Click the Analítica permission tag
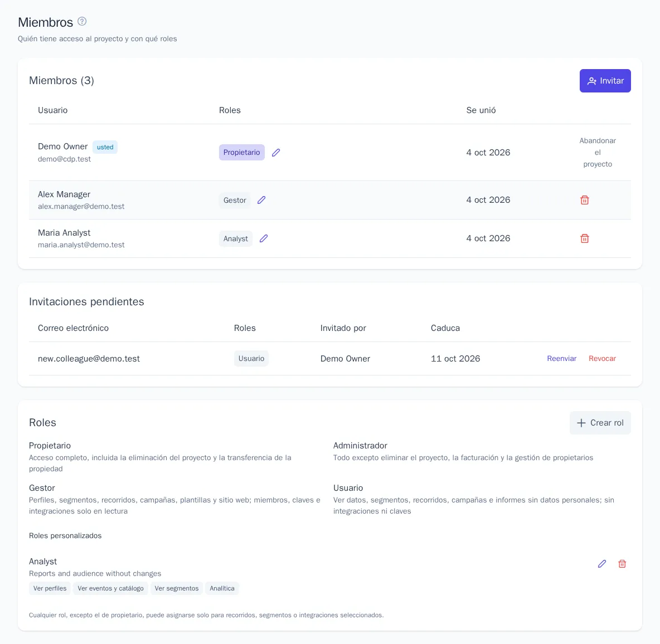 222,588
